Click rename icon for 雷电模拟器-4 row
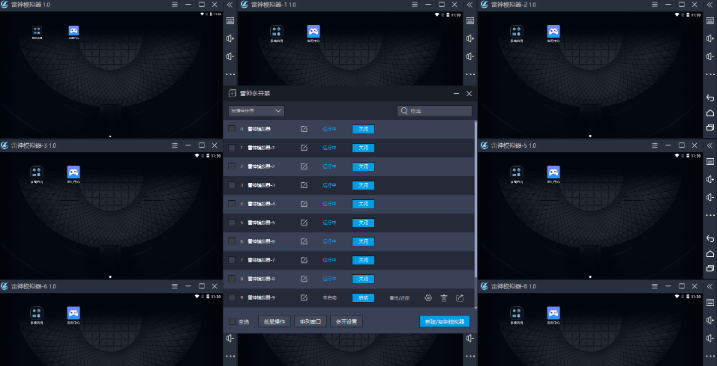This screenshot has width=717, height=366. pyautogui.click(x=304, y=204)
